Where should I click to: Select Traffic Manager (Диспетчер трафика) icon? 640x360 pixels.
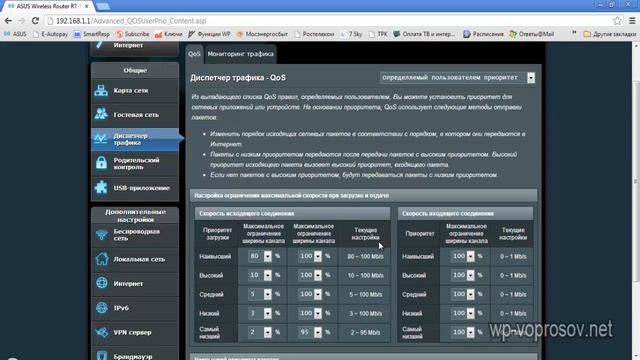101,139
